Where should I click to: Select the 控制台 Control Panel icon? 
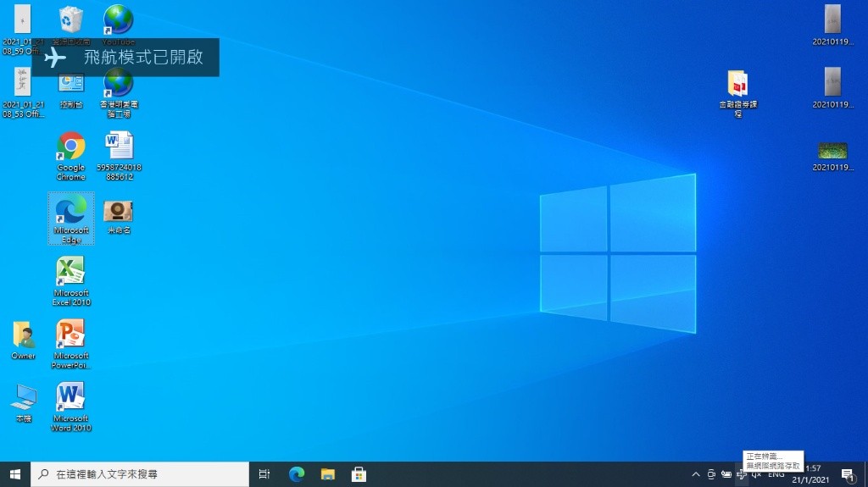71,90
